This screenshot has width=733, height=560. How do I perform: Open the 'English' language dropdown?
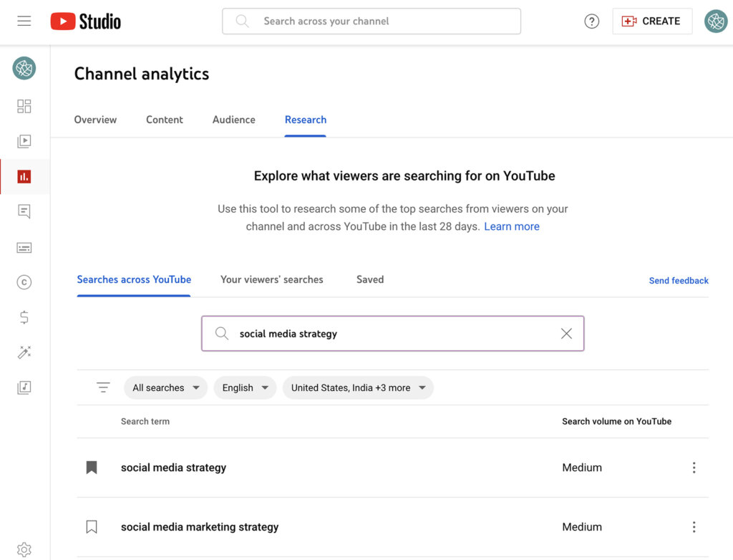pos(245,387)
